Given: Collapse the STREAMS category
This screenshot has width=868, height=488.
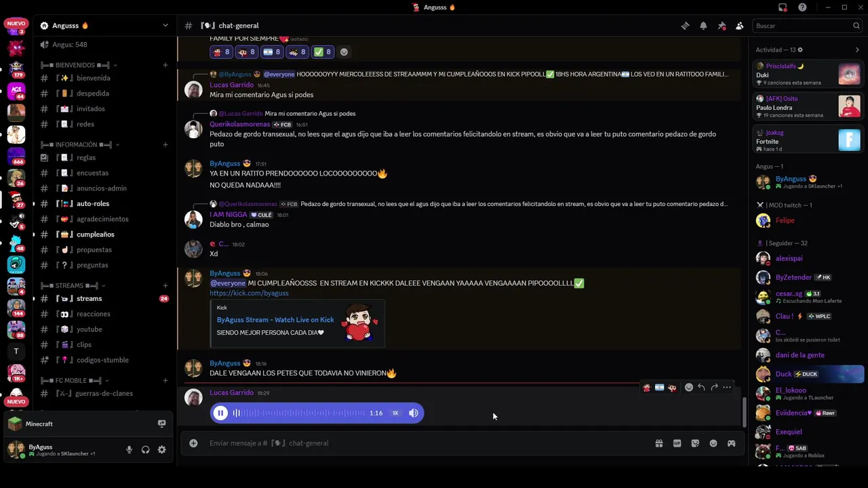Looking at the screenshot, I should [70, 285].
